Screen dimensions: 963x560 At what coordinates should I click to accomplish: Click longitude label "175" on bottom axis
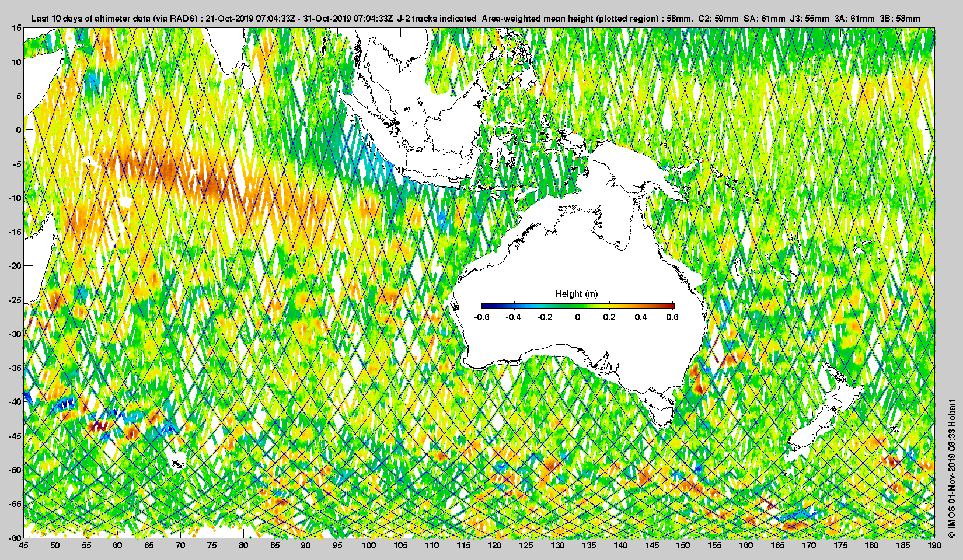coord(840,545)
